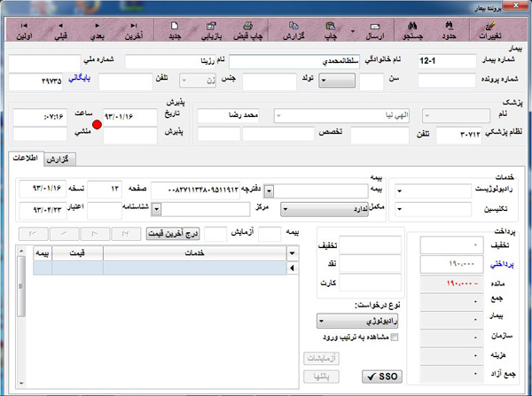This screenshot has width=532, height=396.
Task: Print receipt with چاپ قبض
Action: coord(248,31)
